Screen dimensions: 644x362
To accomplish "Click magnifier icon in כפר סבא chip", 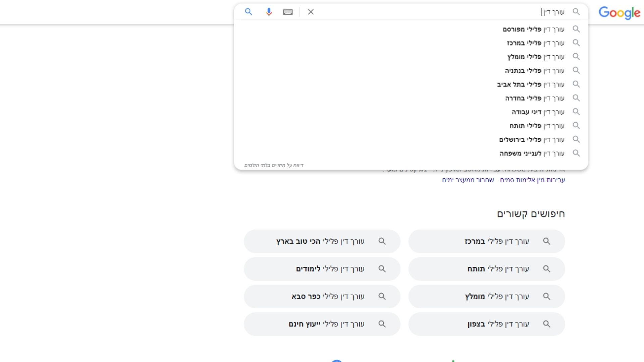I will pos(382,297).
